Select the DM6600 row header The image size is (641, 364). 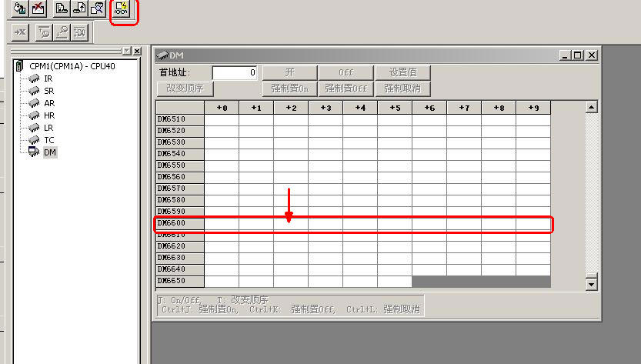click(x=180, y=223)
